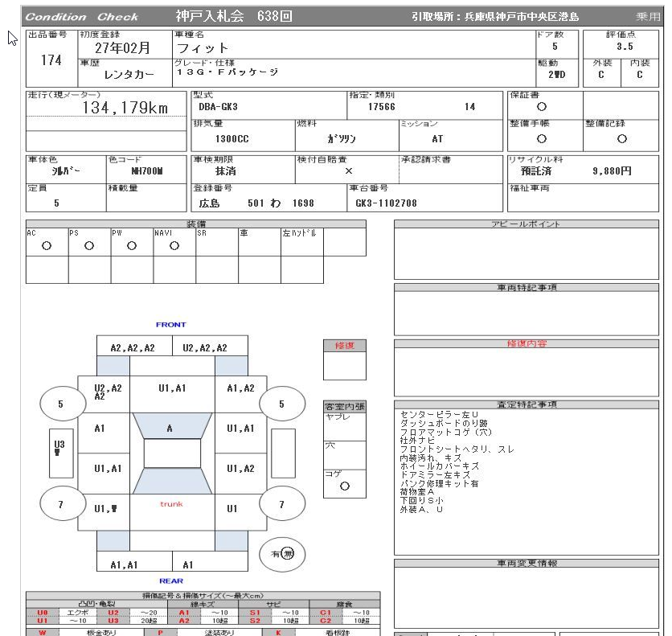
Task: Click the tire oval marked 5 on diagram's right
Action: (281, 404)
